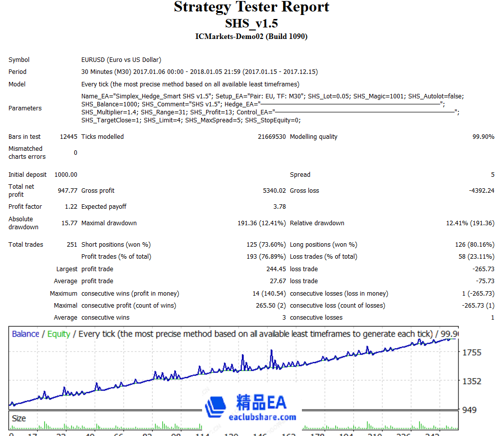Click the Spread value 5
This screenshot has height=436, width=504.
(492, 174)
